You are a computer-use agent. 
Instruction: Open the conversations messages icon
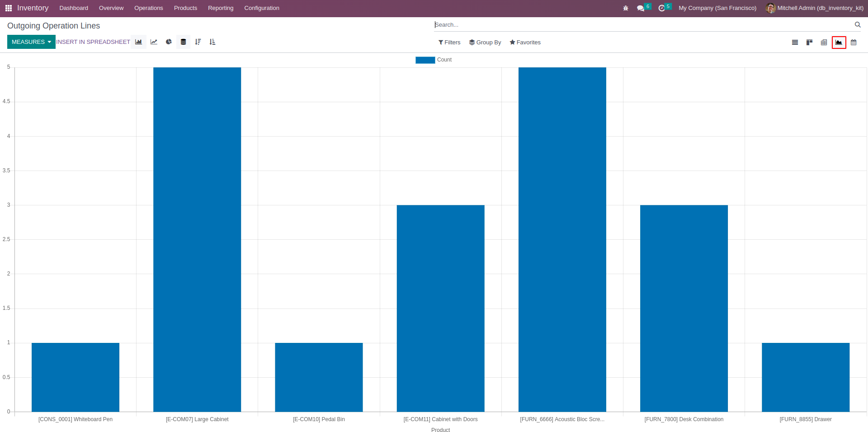[641, 8]
